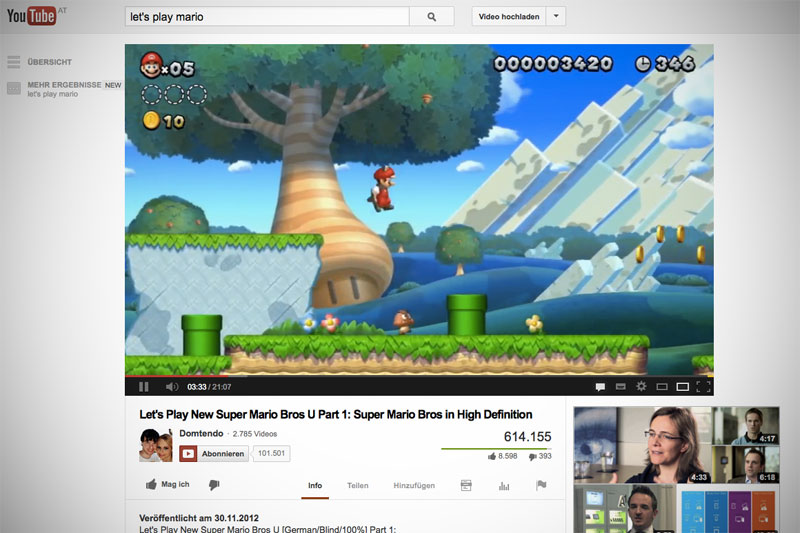800x533 pixels.
Task: Mute the video with the speaker icon
Action: pos(172,387)
